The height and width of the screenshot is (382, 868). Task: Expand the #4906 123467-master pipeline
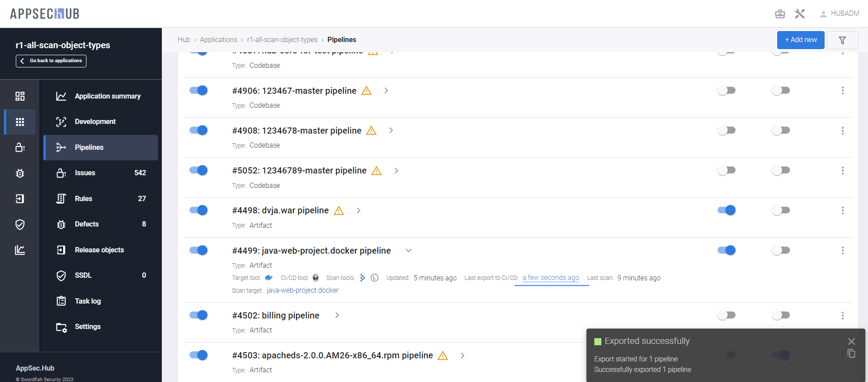click(386, 91)
